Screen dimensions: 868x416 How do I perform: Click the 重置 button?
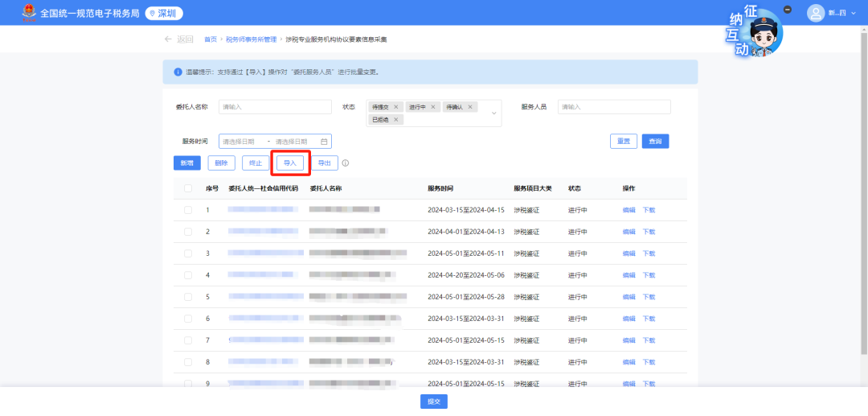[624, 142]
